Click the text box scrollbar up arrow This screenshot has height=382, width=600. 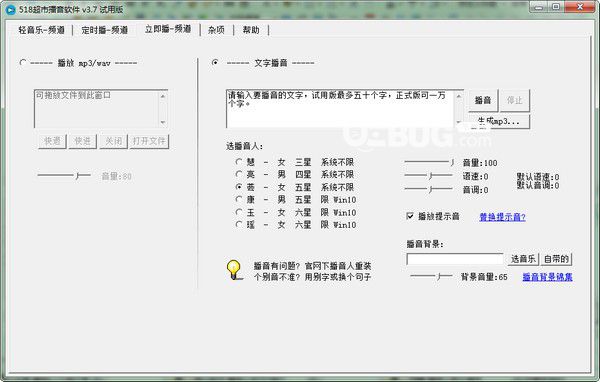click(458, 96)
